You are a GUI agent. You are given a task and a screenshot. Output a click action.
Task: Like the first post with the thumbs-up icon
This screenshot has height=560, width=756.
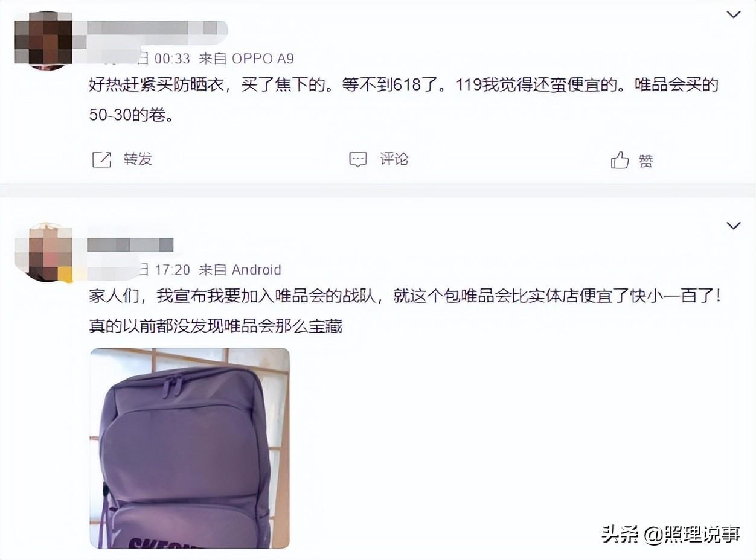(620, 160)
